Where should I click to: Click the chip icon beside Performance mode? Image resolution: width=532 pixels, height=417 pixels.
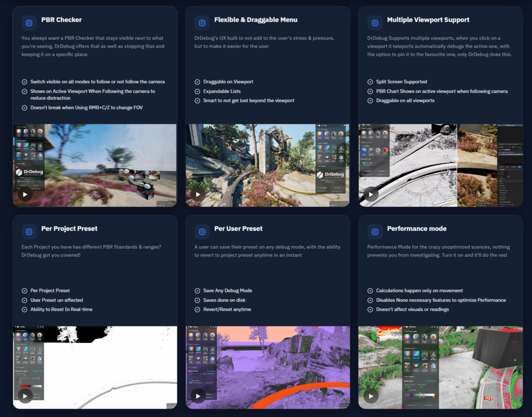375,232
